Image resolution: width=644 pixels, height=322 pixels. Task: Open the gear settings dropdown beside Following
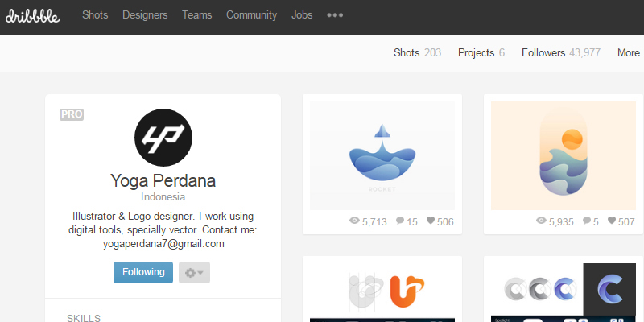coord(194,272)
